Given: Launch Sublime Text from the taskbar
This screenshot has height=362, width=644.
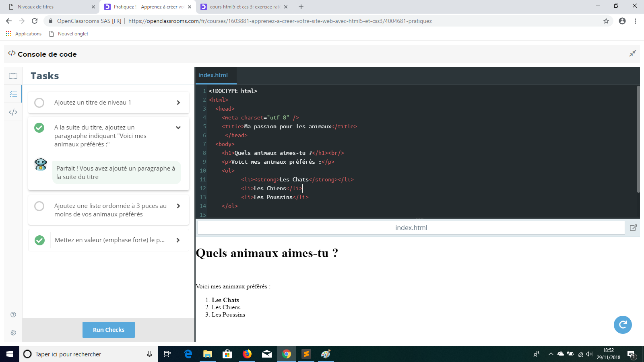Looking at the screenshot, I should [x=306, y=354].
